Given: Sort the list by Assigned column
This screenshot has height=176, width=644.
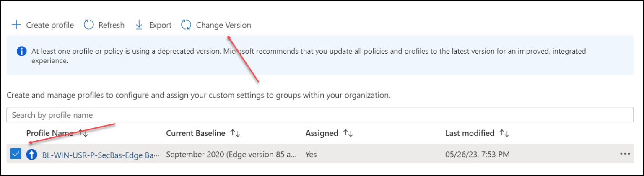Looking at the screenshot, I should (x=348, y=133).
